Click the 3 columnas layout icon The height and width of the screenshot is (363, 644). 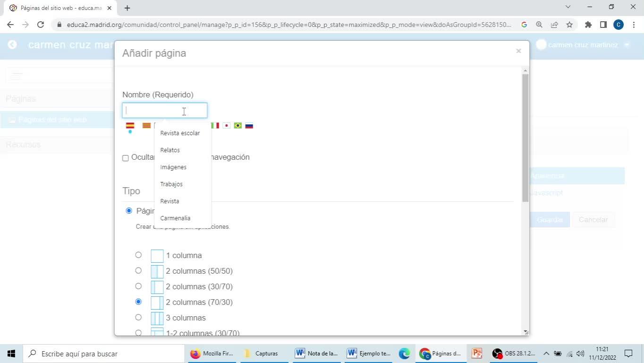pos(157,318)
